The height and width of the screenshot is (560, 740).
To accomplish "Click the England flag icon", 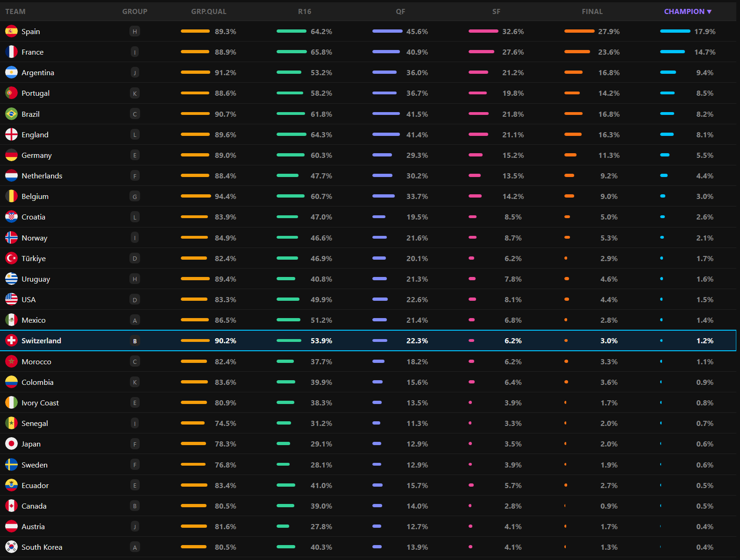I will point(11,135).
